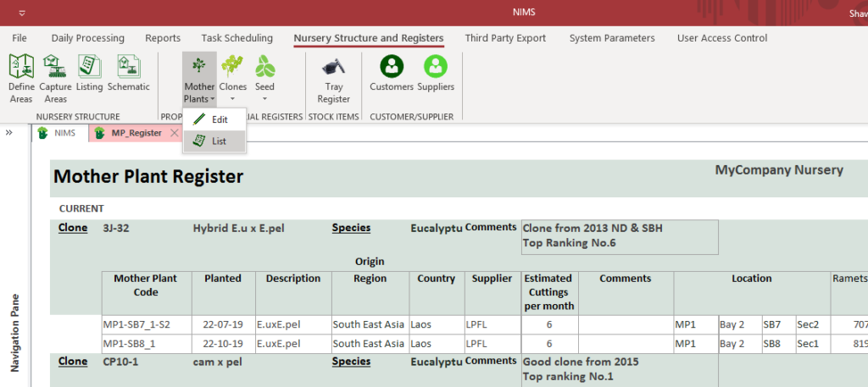The height and width of the screenshot is (387, 868).
Task: Open the Customers register
Action: click(392, 73)
